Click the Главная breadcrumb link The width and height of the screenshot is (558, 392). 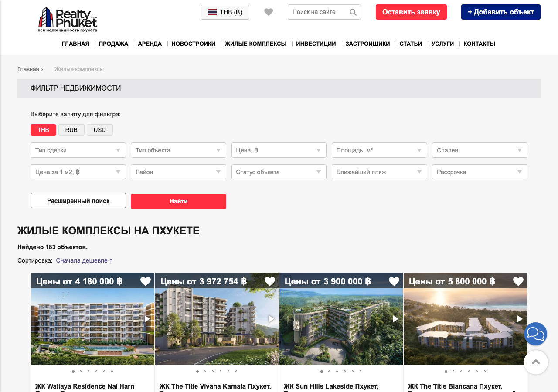click(28, 69)
